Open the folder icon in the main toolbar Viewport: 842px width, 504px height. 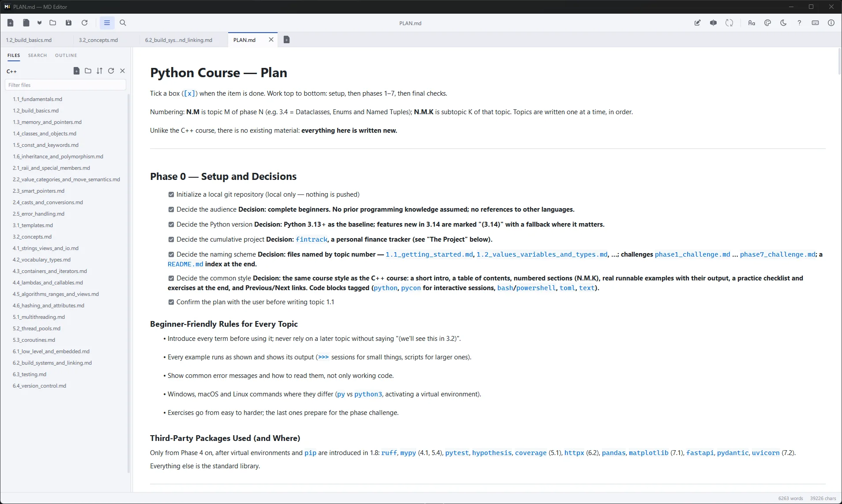pyautogui.click(x=53, y=23)
